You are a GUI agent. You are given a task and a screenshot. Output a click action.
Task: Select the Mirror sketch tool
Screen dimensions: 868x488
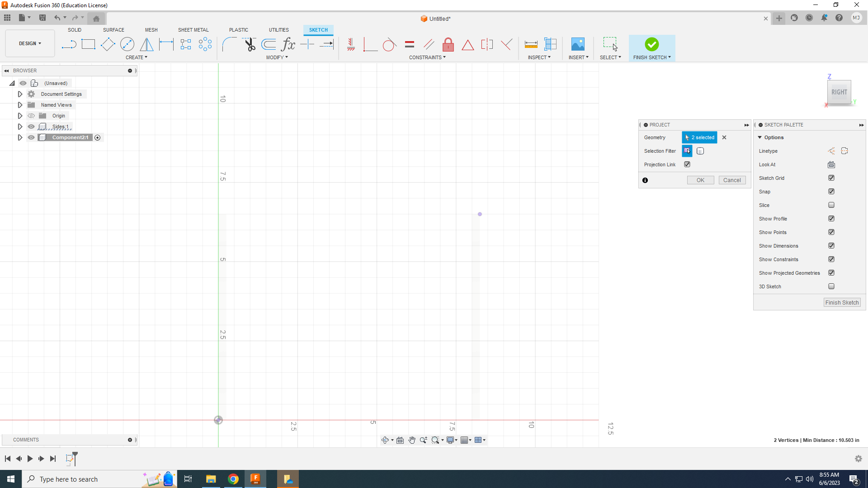[x=146, y=44]
